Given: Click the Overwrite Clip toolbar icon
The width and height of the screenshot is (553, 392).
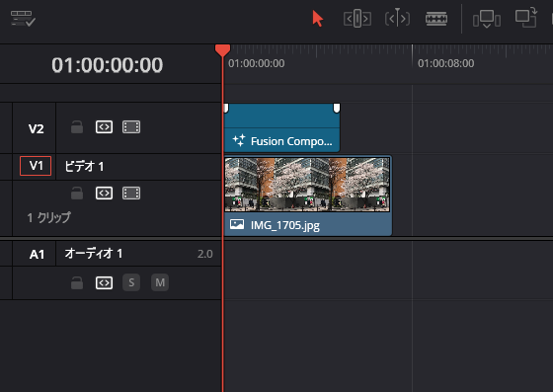Looking at the screenshot, I should click(525, 18).
